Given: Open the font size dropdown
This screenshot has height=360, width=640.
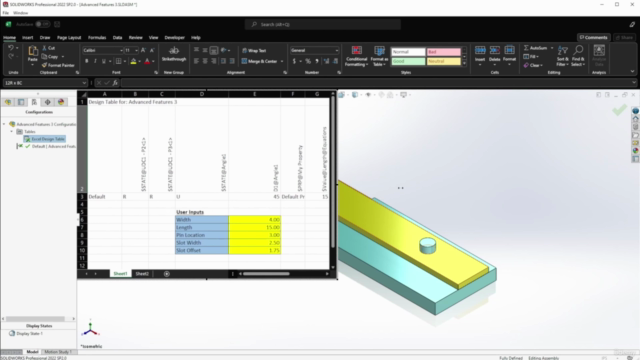Looking at the screenshot, I should tap(136, 50).
